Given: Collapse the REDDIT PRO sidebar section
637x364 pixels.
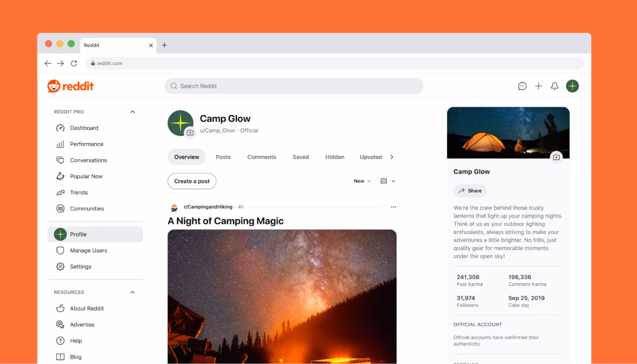Looking at the screenshot, I should [x=132, y=111].
